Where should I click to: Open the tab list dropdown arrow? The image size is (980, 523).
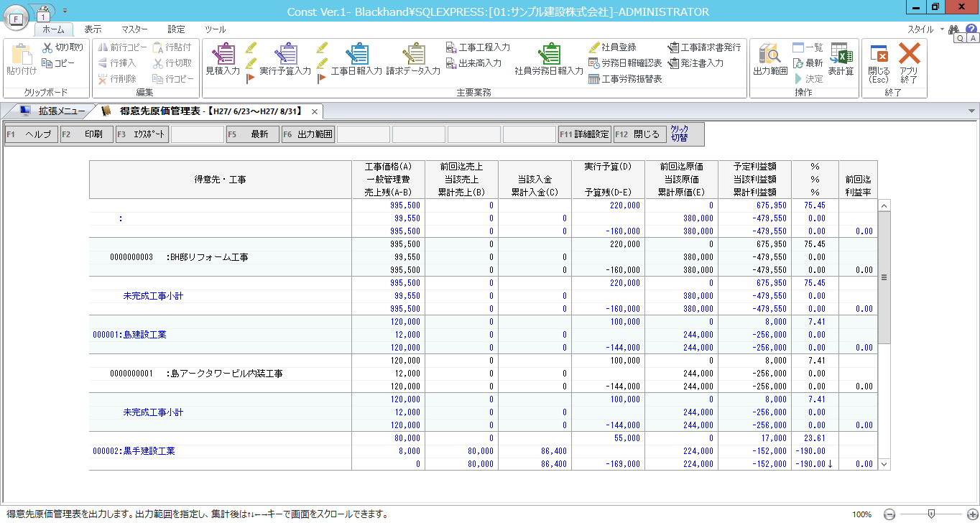coord(971,111)
